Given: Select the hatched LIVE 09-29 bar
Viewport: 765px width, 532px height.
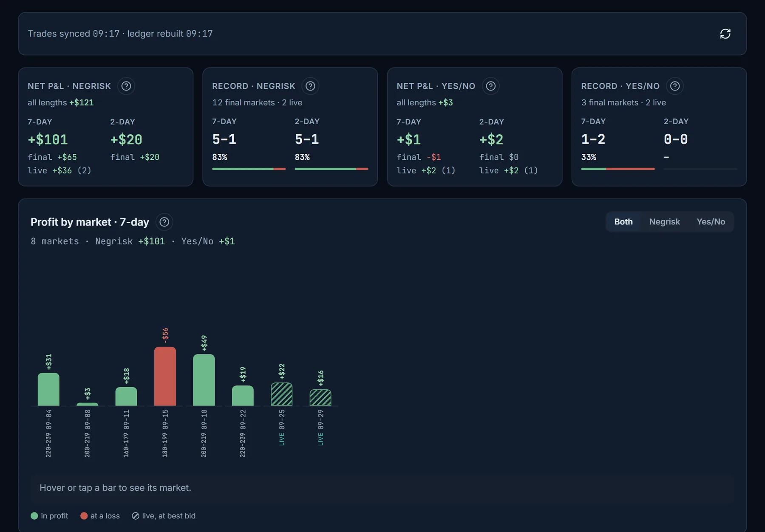Looking at the screenshot, I should tap(320, 397).
